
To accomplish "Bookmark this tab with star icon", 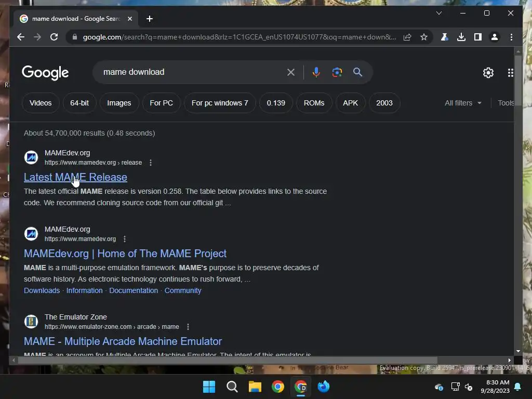I will [x=424, y=37].
